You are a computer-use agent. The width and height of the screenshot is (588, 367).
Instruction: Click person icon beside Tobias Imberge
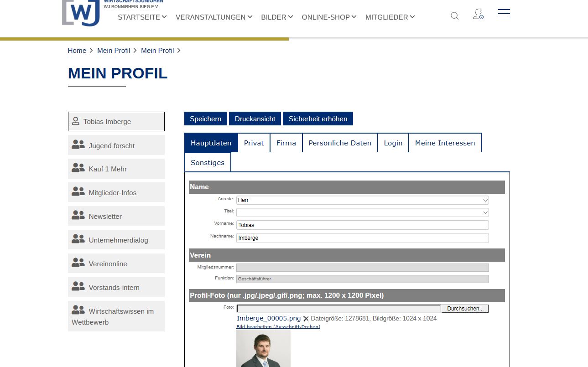(x=76, y=121)
